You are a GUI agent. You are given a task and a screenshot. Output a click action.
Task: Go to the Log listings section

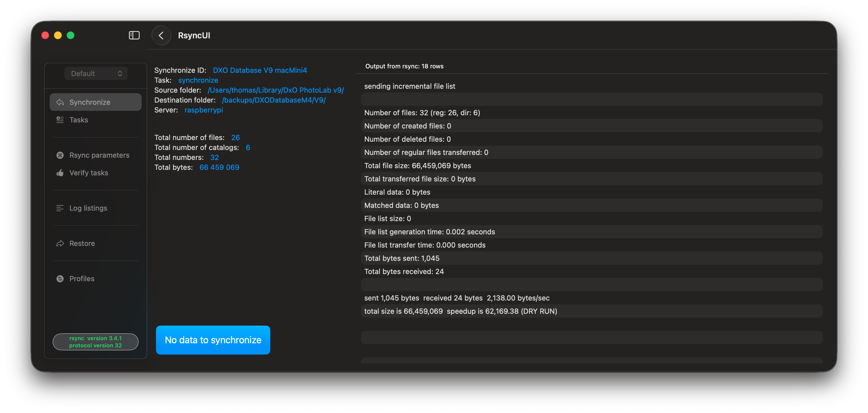click(88, 208)
